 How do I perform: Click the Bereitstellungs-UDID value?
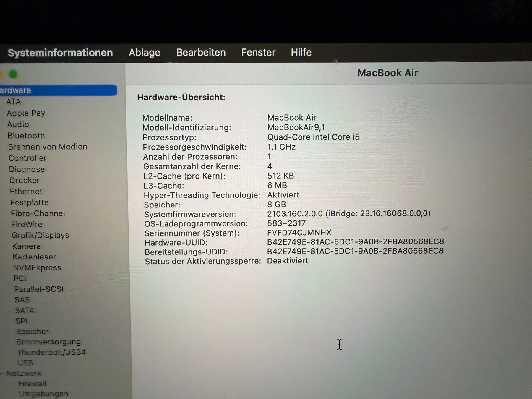pyautogui.click(x=355, y=251)
